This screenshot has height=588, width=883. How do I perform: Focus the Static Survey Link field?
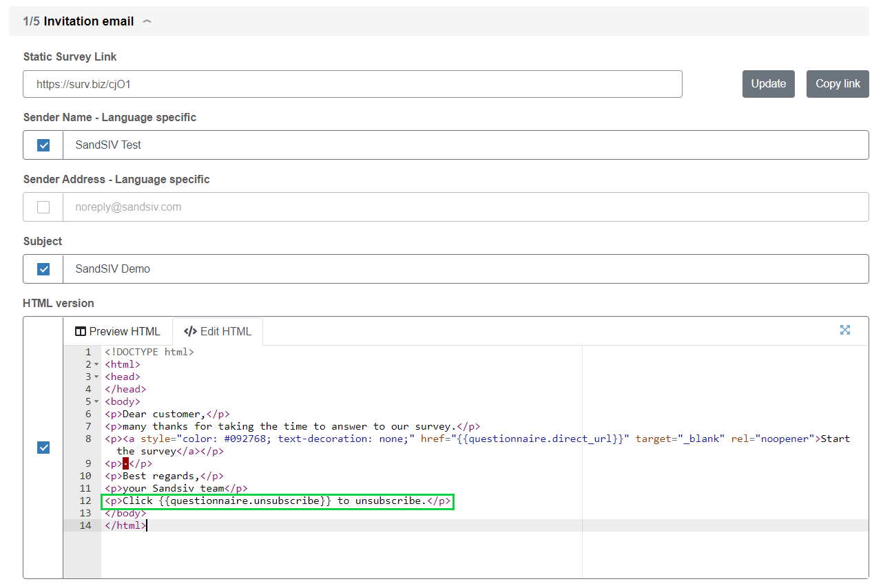353,84
